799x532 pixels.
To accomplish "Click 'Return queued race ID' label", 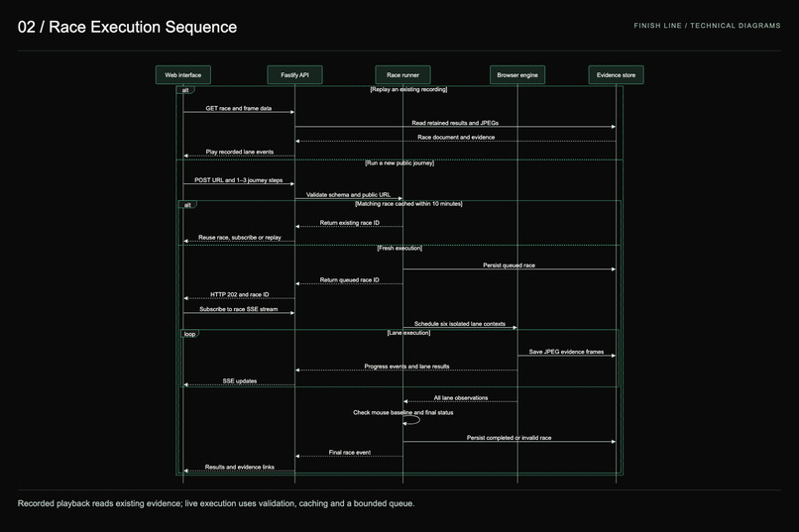I will (350, 280).
